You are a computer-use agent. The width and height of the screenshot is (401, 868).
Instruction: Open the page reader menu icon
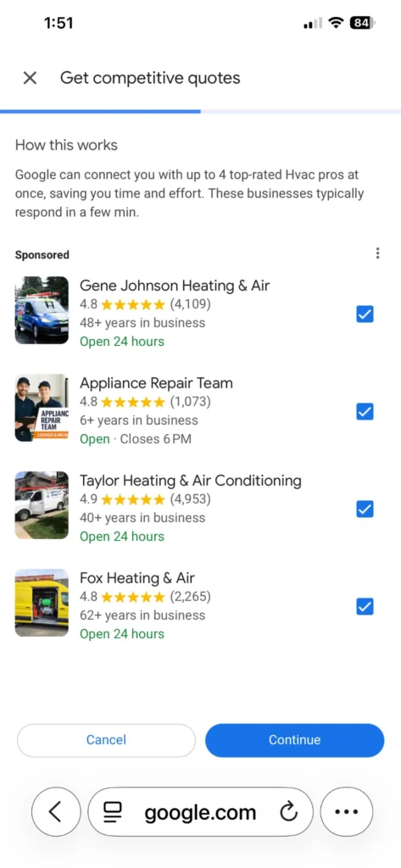pyautogui.click(x=113, y=812)
